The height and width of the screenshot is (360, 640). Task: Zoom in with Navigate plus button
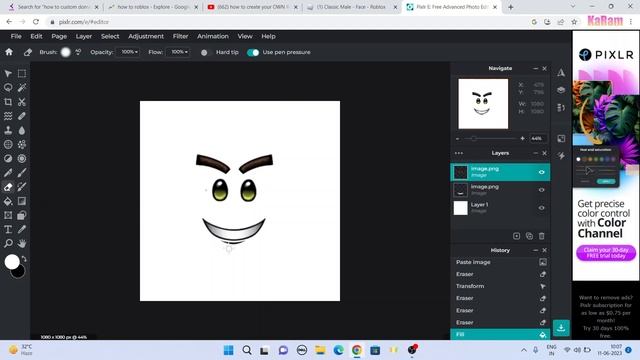click(x=522, y=139)
